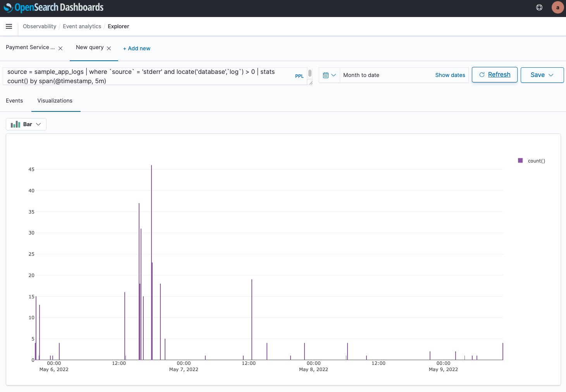Click the May 8, 2022 axis label
566x392 pixels.
[x=313, y=370]
